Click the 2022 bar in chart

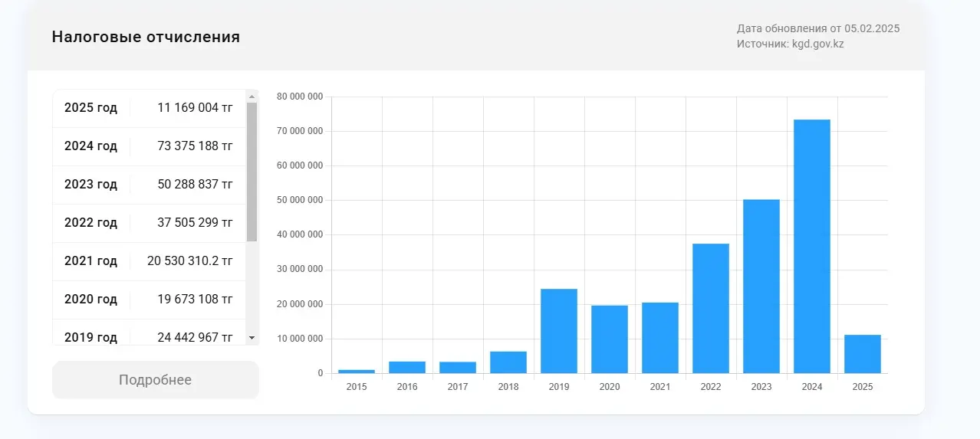point(711,309)
